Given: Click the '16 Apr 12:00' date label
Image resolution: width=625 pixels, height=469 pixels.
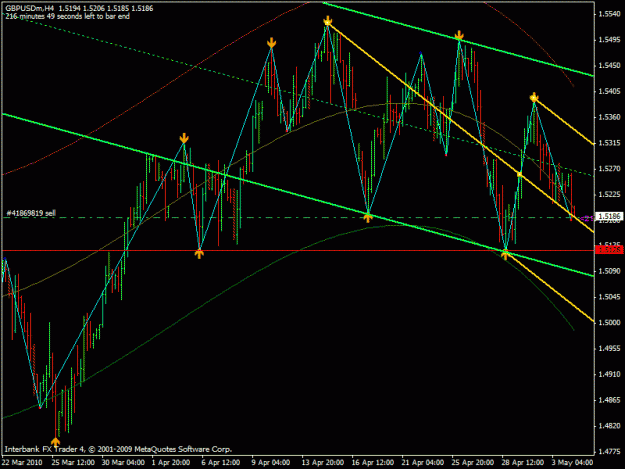Looking at the screenshot, I should 373,462.
